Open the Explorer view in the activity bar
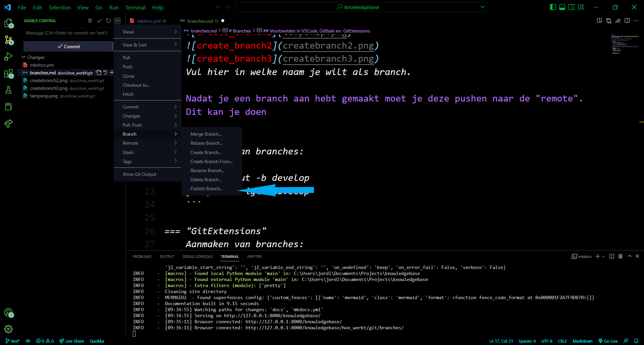The height and width of the screenshot is (345, 644). [8, 23]
